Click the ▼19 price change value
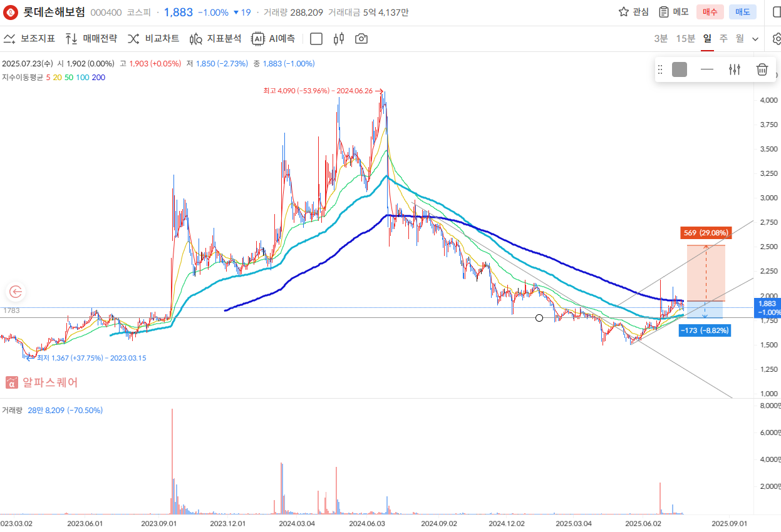 tap(242, 13)
